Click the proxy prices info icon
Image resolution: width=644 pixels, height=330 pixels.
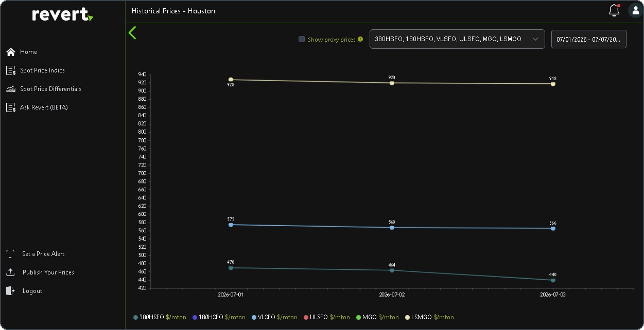coord(360,39)
